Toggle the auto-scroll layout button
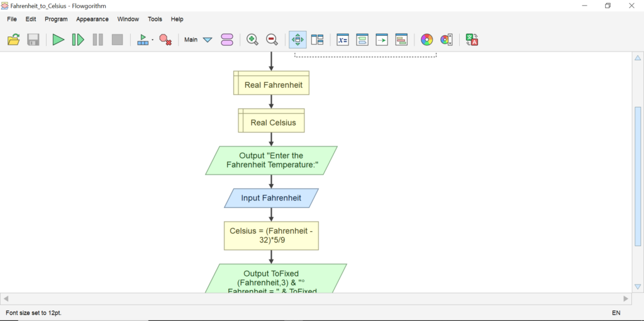The height and width of the screenshot is (321, 644). (297, 40)
